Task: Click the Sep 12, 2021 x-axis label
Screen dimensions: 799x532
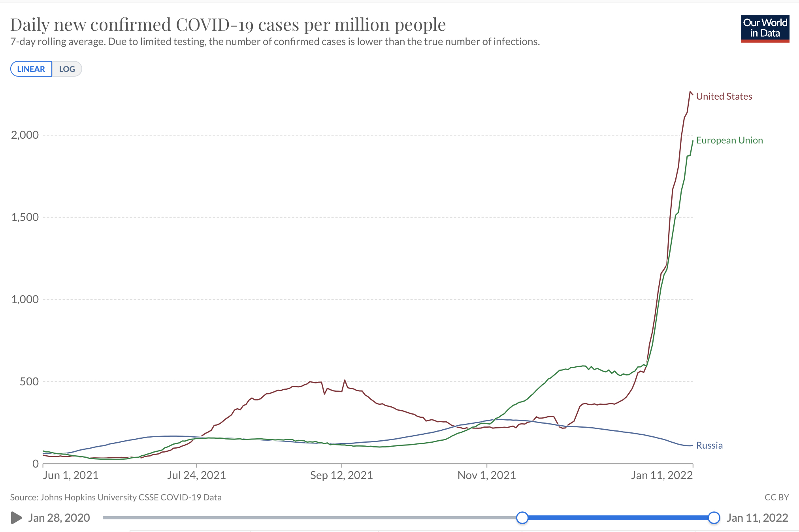Action: click(x=341, y=475)
